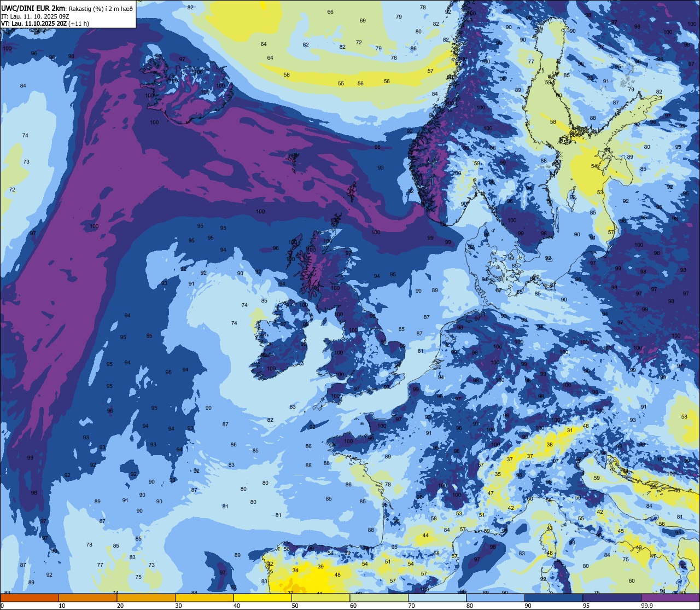The height and width of the screenshot is (610, 700).
Task: Click the bright yellow 40–50 legend swatch
Action: pyautogui.click(x=262, y=598)
